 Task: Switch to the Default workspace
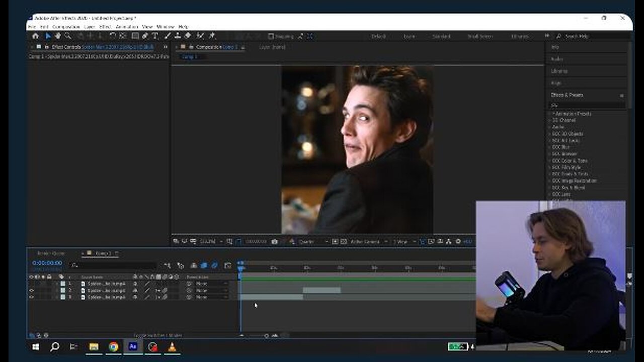tap(379, 36)
